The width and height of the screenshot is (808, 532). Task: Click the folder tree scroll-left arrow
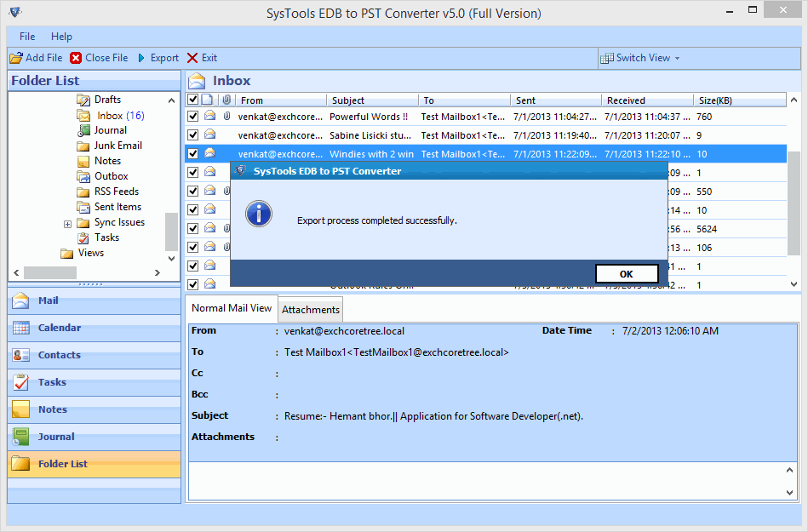coord(16,272)
